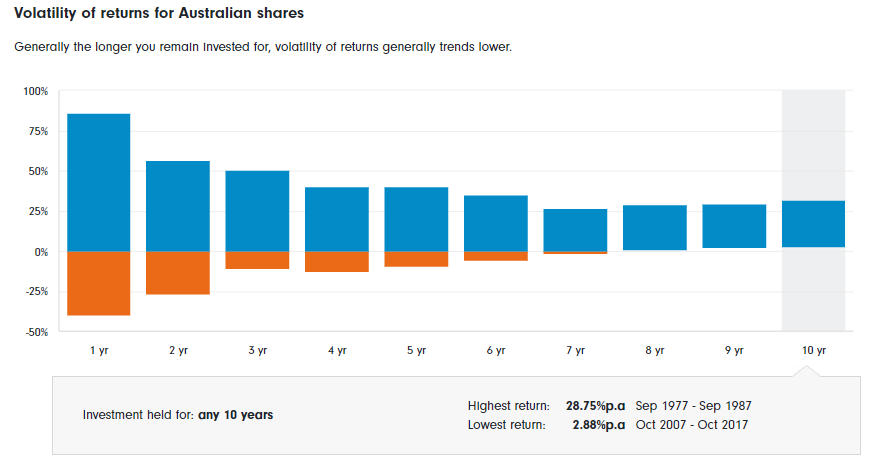Click the blue bar above 1 yr
875x467 pixels.
click(98, 182)
